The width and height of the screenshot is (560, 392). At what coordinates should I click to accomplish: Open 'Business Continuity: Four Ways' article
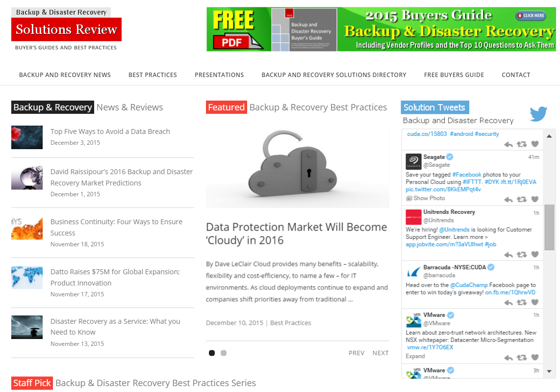click(x=116, y=227)
